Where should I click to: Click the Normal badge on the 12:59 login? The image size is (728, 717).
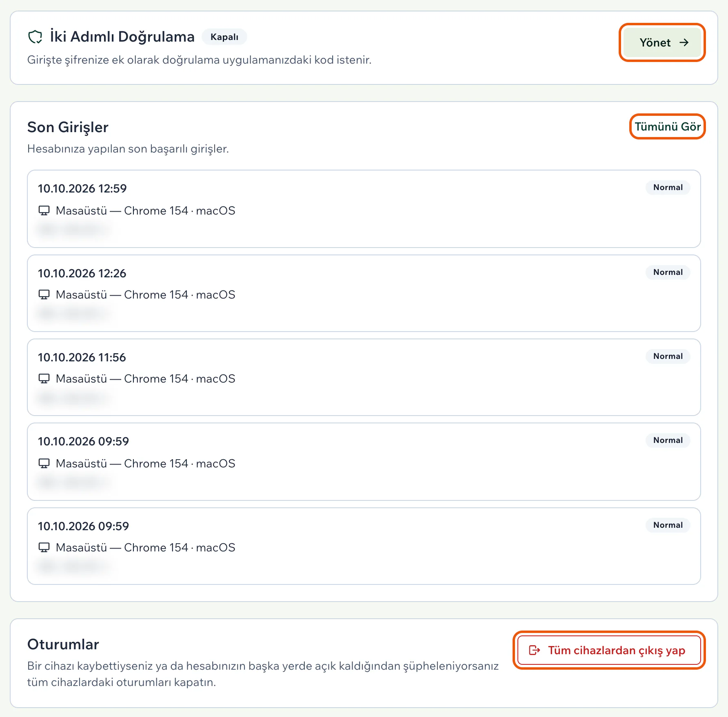668,187
